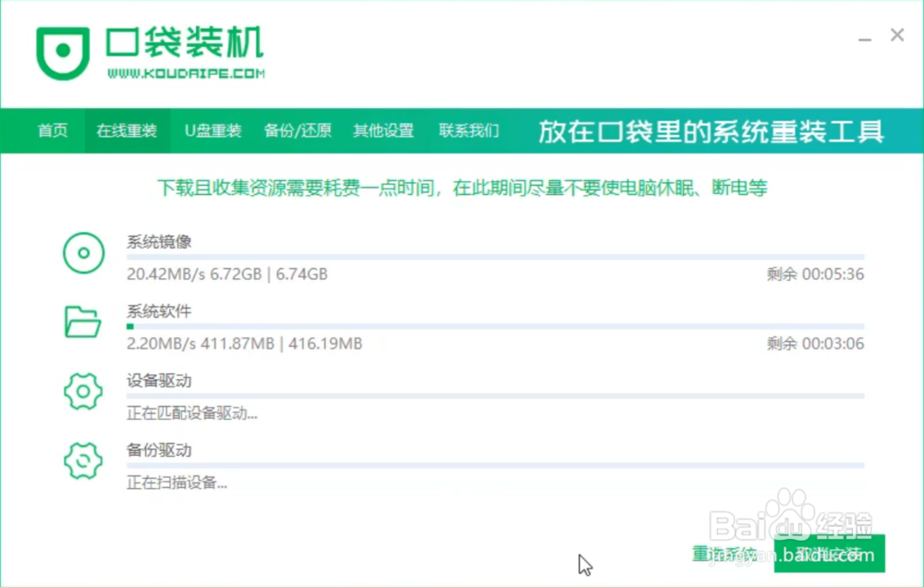The width and height of the screenshot is (924, 587).
Task: Click the 口袋装机 title text
Action: coord(185,43)
